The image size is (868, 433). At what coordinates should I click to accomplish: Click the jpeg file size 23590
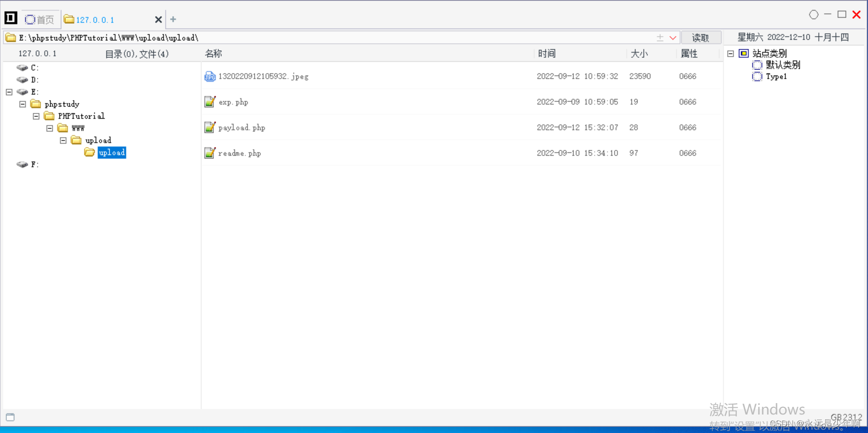pos(640,76)
